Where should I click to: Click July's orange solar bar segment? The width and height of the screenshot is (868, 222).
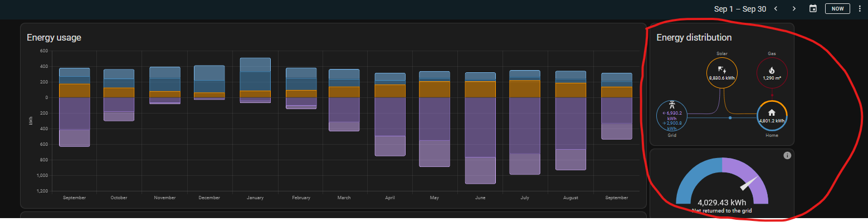pos(525,88)
